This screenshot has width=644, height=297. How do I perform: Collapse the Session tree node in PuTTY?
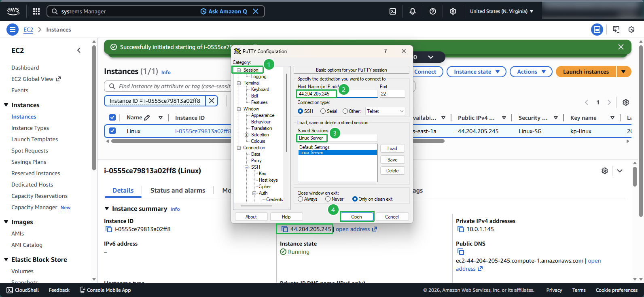(239, 70)
